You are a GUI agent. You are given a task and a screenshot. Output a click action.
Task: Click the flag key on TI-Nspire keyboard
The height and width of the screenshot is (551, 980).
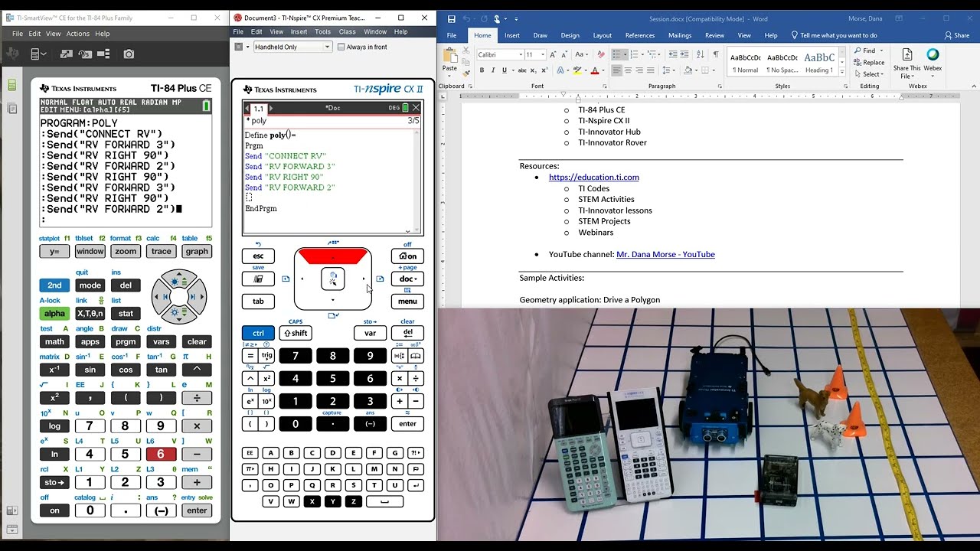click(416, 469)
